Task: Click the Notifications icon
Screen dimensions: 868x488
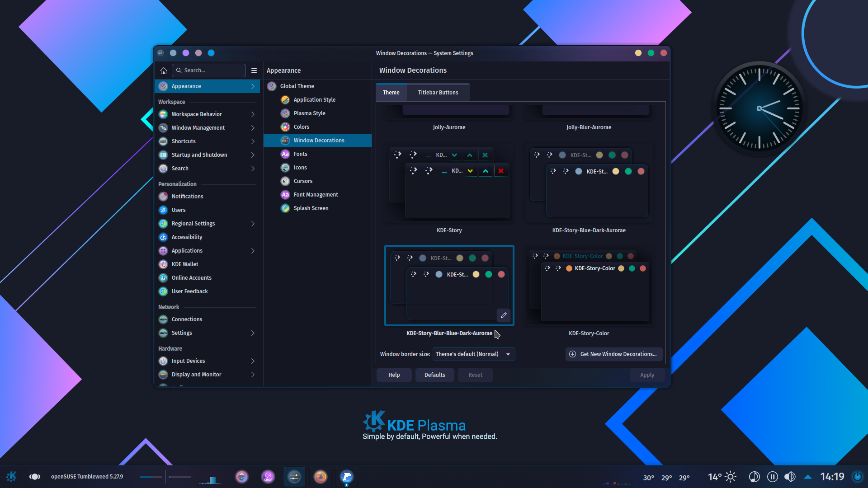Action: coord(163,197)
